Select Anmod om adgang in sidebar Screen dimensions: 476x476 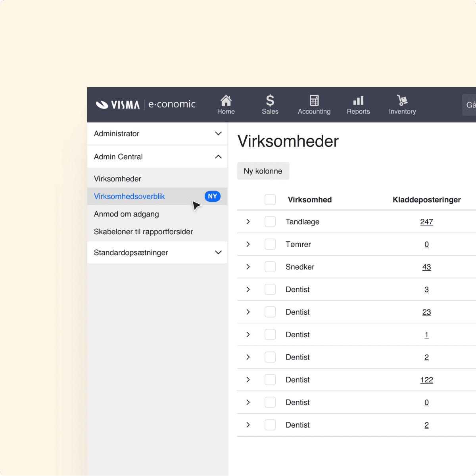click(126, 214)
